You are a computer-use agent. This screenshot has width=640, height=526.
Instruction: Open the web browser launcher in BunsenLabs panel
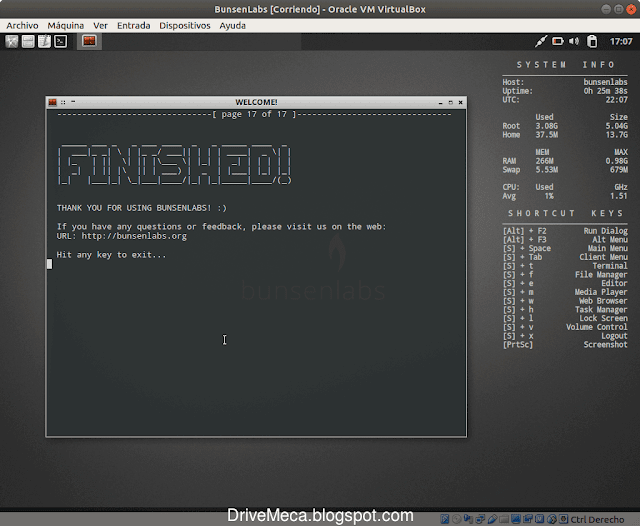[x=12, y=41]
